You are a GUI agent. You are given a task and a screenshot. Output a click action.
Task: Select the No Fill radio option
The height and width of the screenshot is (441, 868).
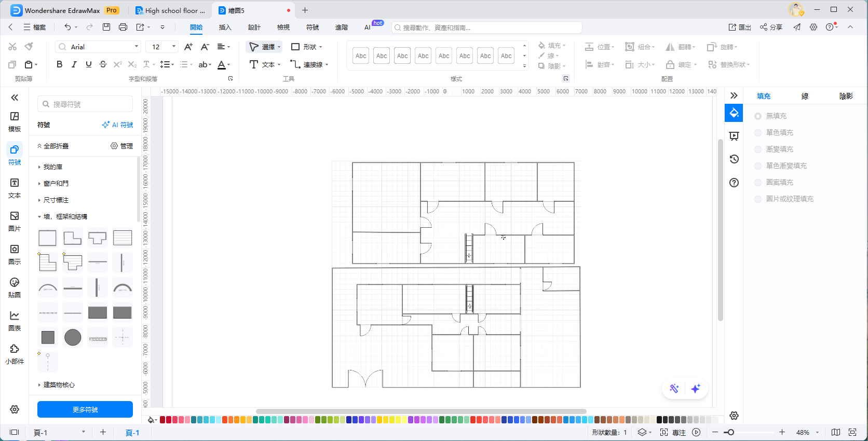pos(758,116)
